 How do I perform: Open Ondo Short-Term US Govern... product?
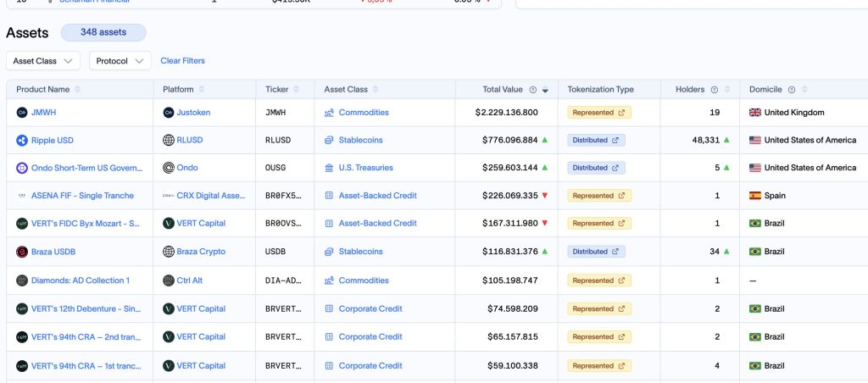tap(87, 168)
